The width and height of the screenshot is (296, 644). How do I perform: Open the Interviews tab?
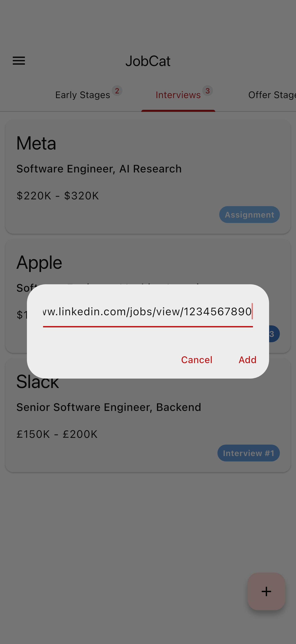(x=178, y=95)
